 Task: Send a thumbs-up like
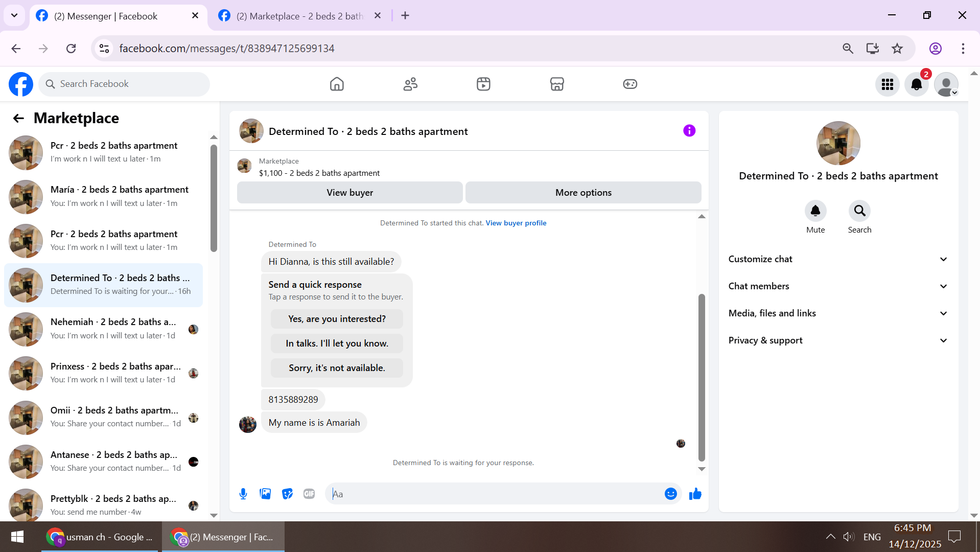(x=695, y=494)
